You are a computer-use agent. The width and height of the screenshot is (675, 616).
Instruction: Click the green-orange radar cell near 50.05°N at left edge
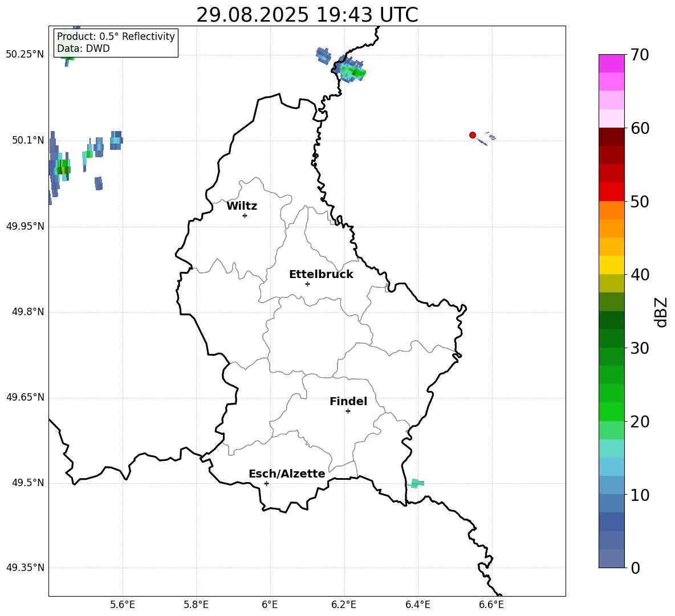pyautogui.click(x=63, y=169)
